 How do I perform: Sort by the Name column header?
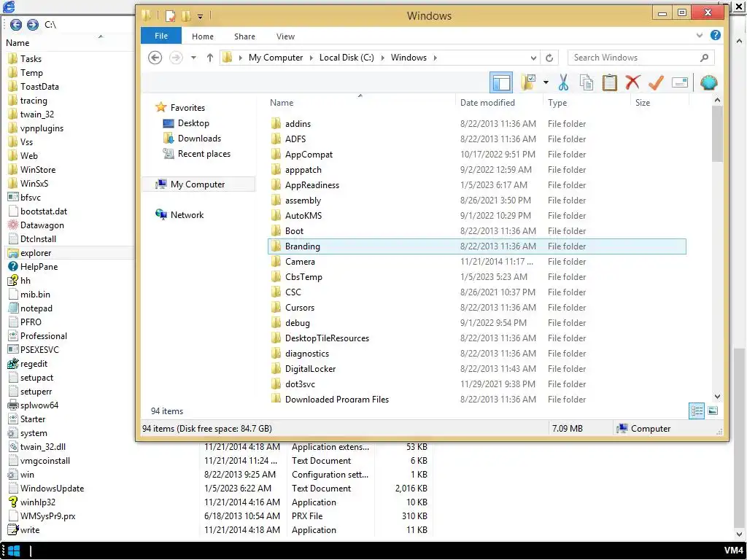[282, 102]
